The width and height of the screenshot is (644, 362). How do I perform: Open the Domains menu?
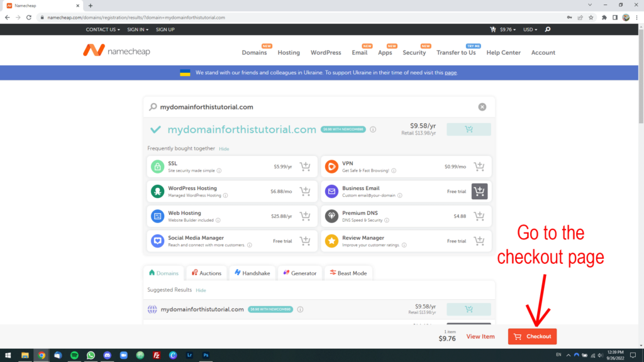(254, 53)
